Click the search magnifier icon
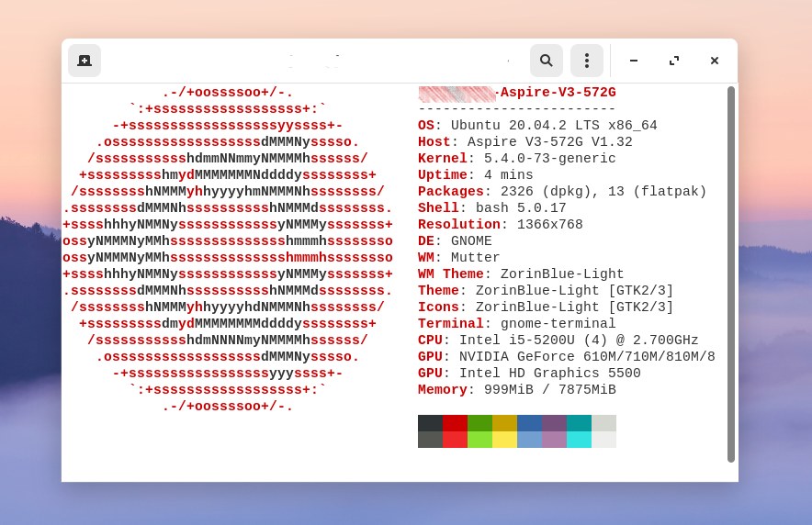This screenshot has height=525, width=812. pyautogui.click(x=546, y=61)
